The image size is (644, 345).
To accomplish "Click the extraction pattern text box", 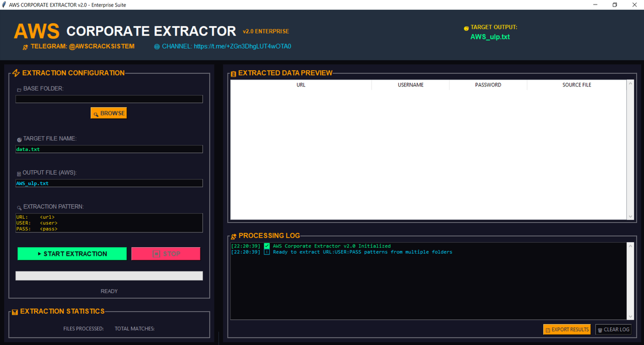I will [x=109, y=223].
